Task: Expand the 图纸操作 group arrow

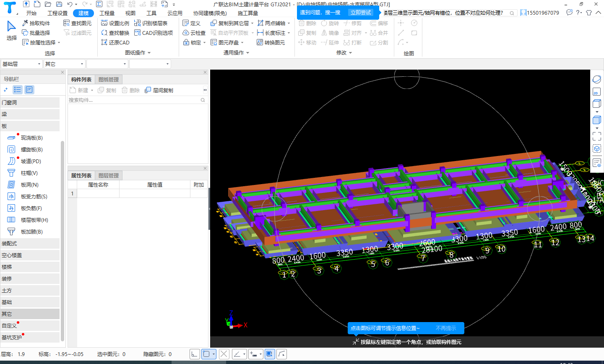Action: tap(149, 53)
